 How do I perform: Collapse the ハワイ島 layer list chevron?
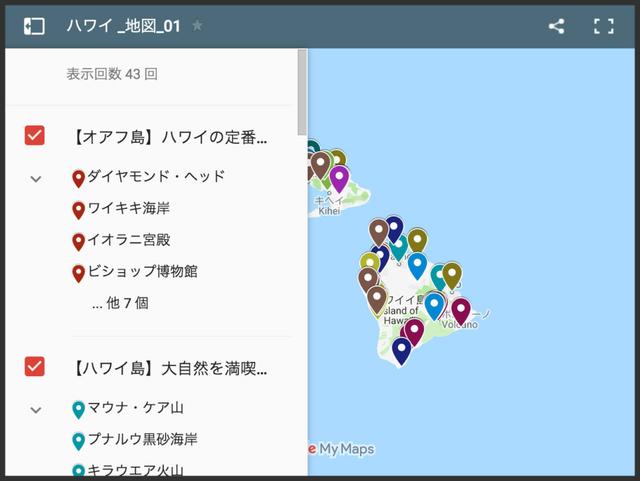[x=36, y=410]
